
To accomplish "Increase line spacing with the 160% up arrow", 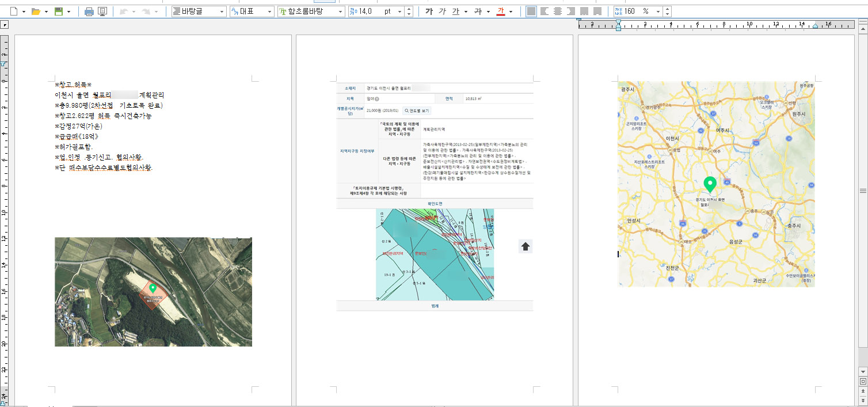I will pos(667,9).
